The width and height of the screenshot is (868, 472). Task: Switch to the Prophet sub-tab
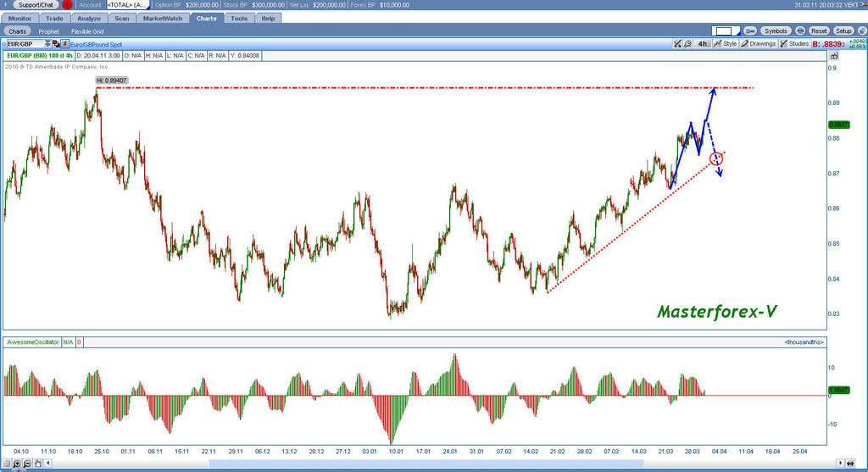coord(48,31)
